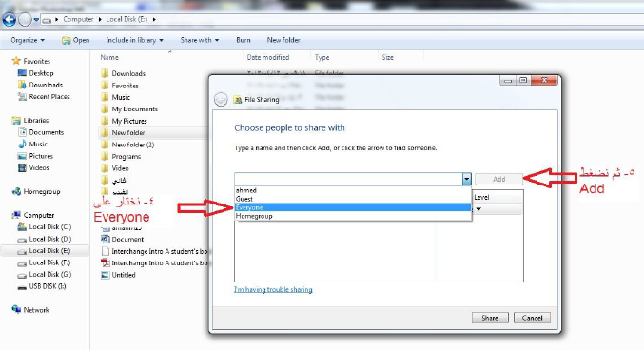Click the Burn toolbar button
644x350 pixels.
pos(244,40)
